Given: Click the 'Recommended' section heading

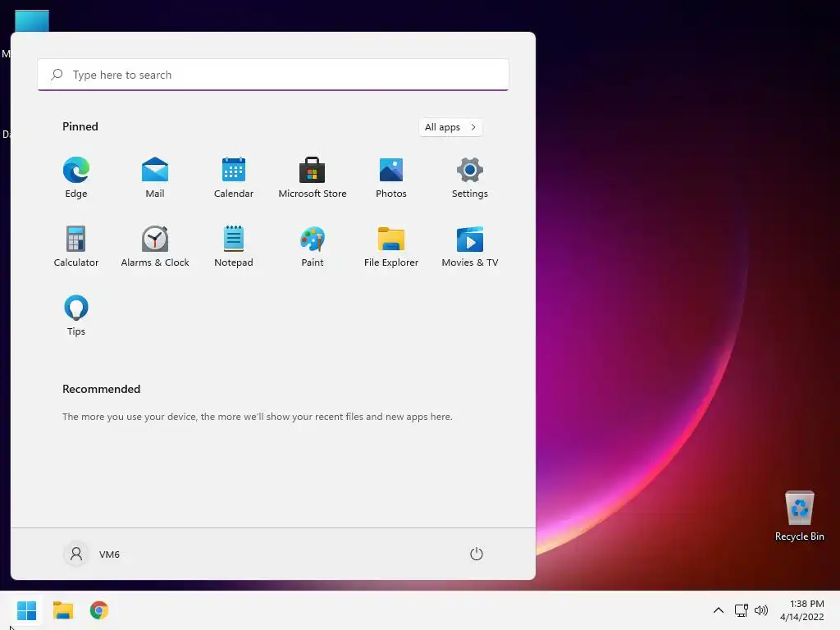Looking at the screenshot, I should click(101, 389).
